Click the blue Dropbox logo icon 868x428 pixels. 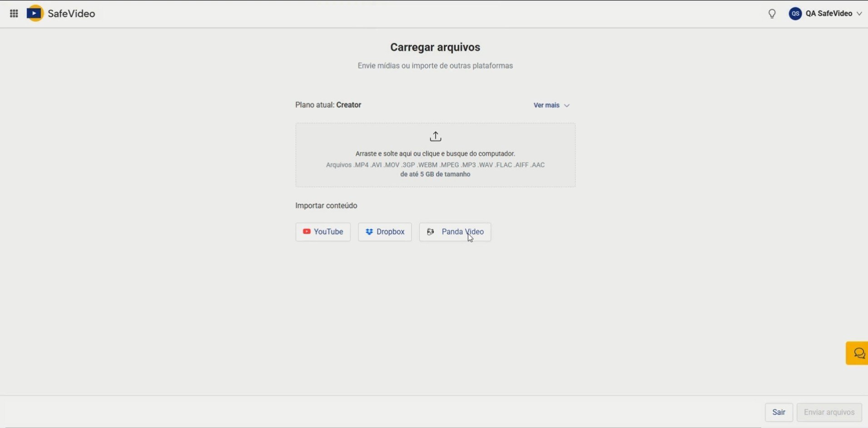click(369, 232)
